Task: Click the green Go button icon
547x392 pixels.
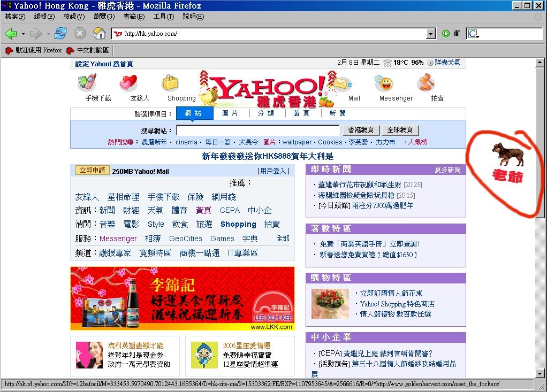Action: point(445,34)
